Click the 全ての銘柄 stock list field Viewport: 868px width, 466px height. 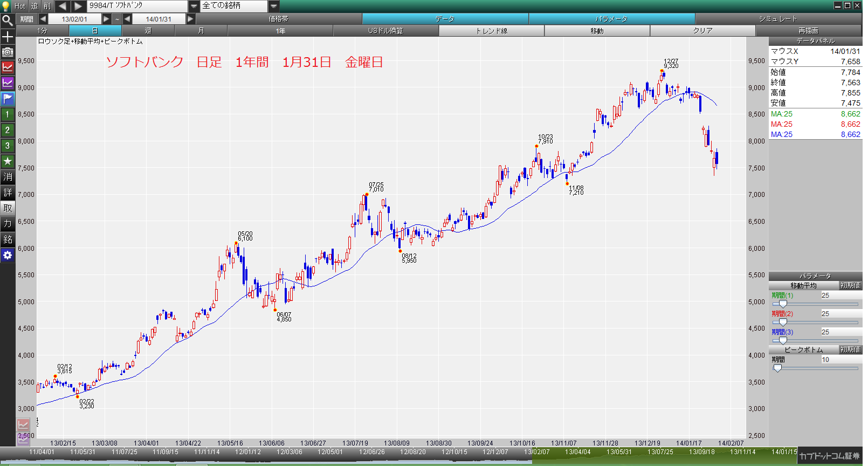tap(234, 6)
